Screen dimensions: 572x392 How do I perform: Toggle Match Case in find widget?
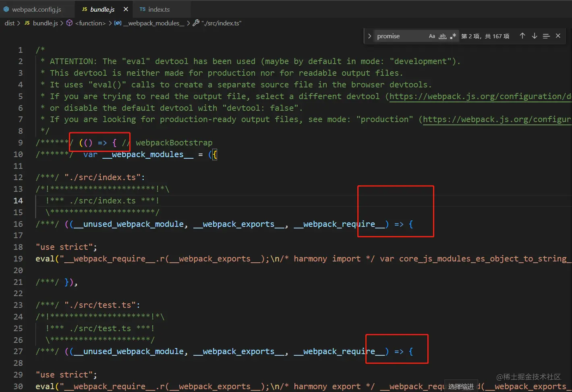(432, 36)
